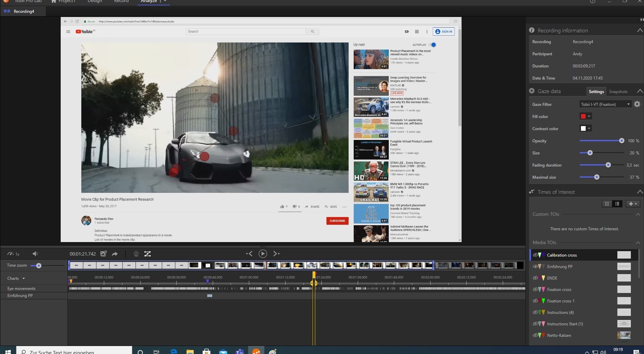Click the Eye movements chart row label
The height and width of the screenshot is (354, 644).
21,289
